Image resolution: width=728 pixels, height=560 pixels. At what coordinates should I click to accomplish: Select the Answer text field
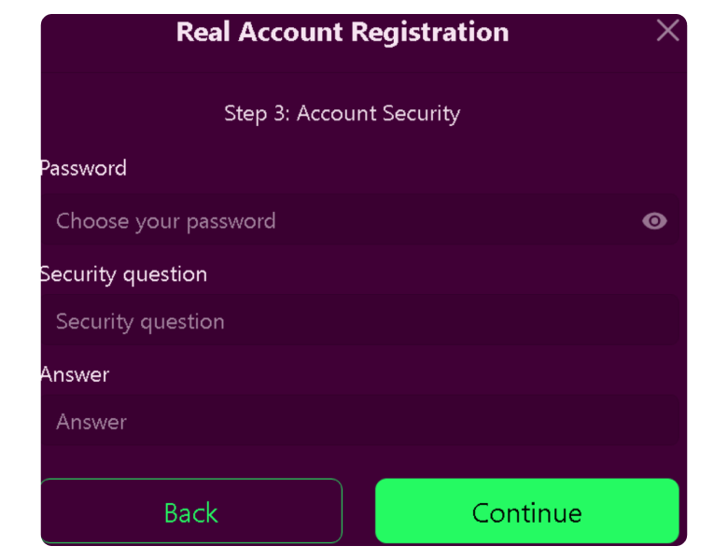point(355,422)
